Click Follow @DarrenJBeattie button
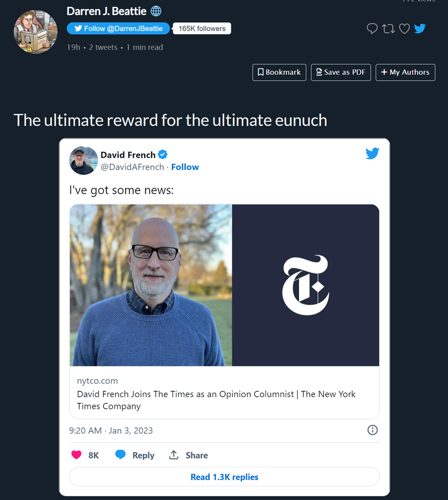The height and width of the screenshot is (500, 448). (x=119, y=28)
